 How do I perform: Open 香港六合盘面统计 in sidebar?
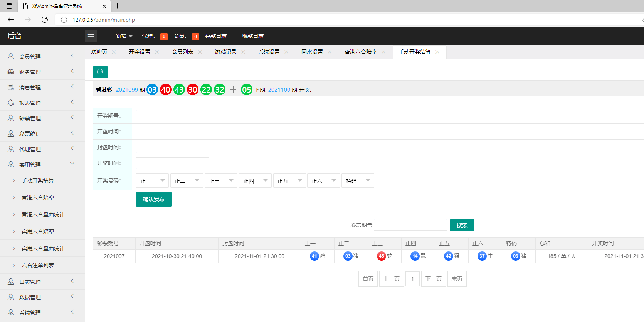(x=42, y=214)
